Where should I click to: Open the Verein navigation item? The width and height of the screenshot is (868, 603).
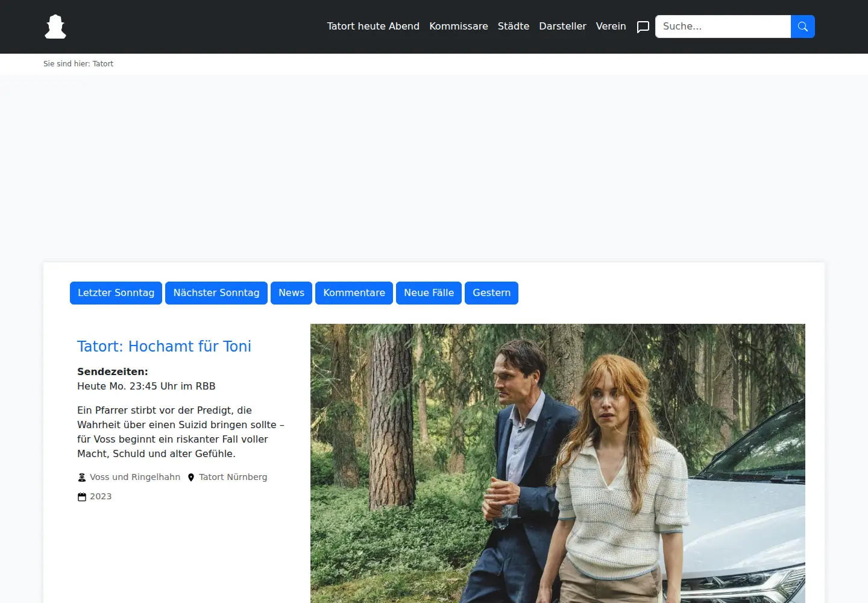pyautogui.click(x=611, y=26)
